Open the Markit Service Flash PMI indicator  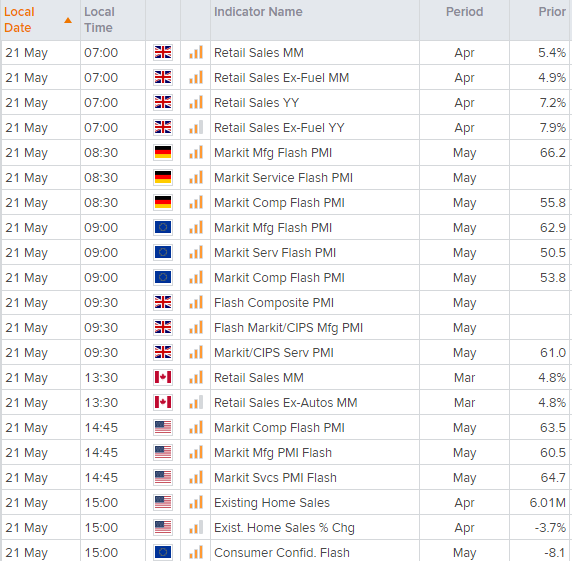283,178
